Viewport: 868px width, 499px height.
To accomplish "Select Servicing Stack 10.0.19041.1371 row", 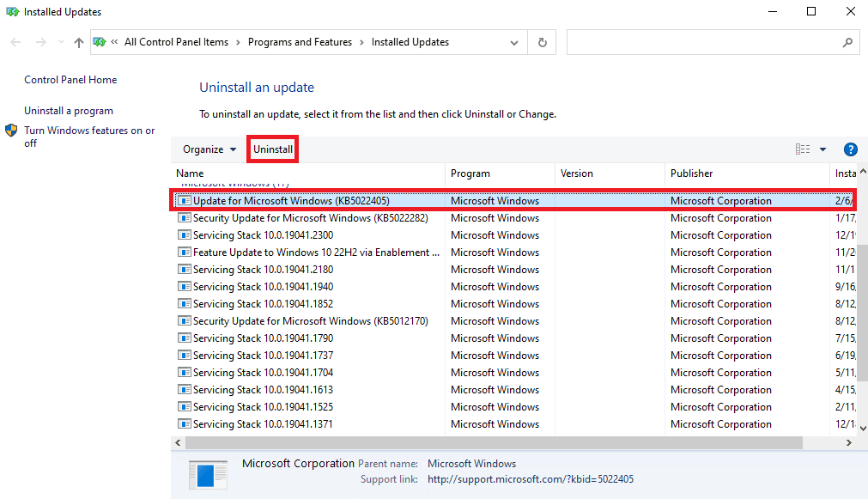I will [x=513, y=424].
